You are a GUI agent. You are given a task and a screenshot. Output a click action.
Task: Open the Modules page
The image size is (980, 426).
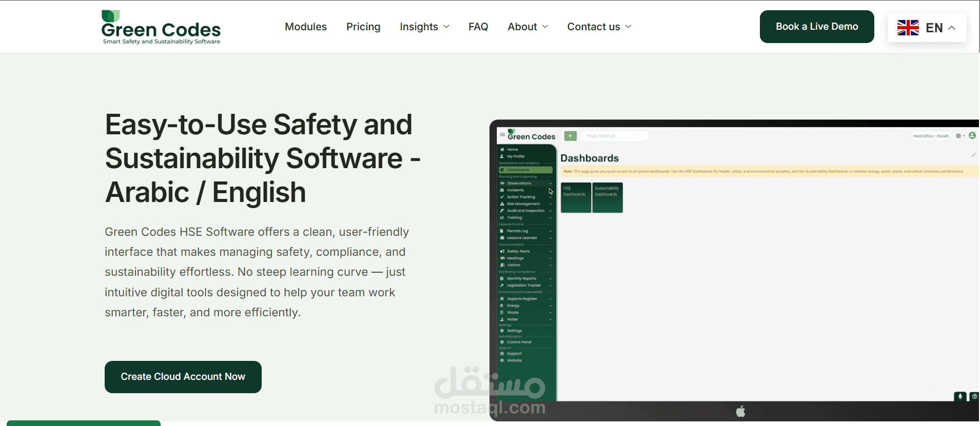(306, 27)
